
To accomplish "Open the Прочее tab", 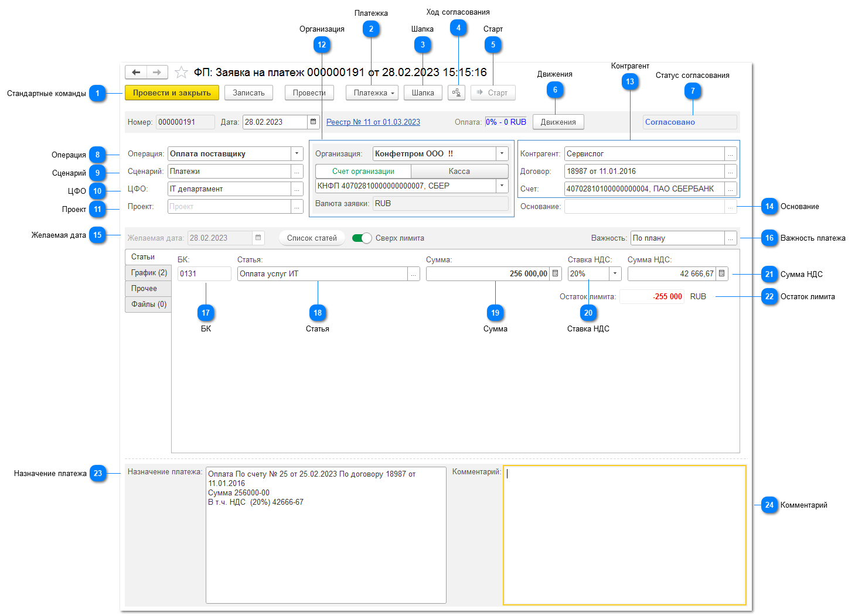I will (x=148, y=289).
